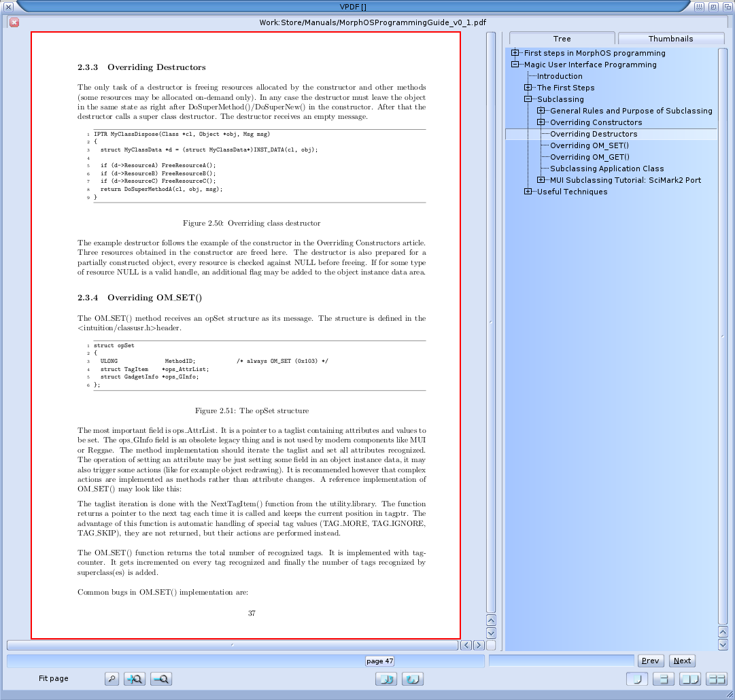Click page number 37 at page bottom
This screenshot has width=735, height=700.
point(252,613)
